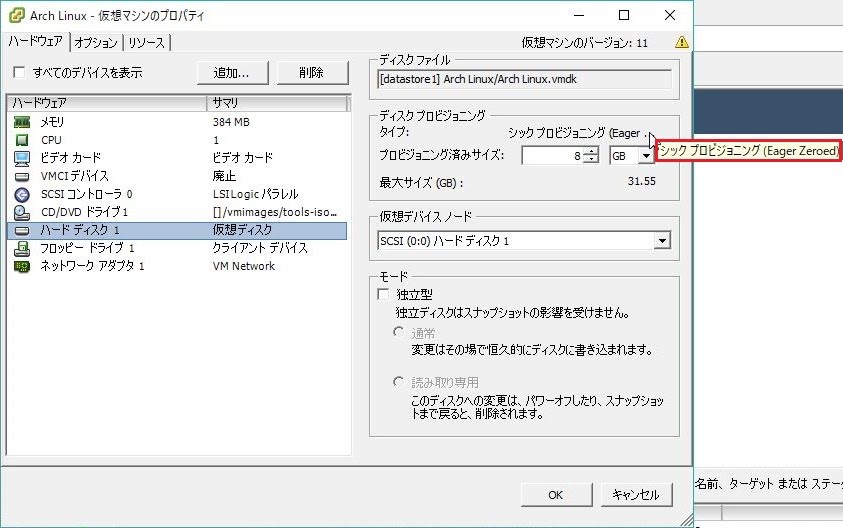Screen dimensions: 843x528
Task: Click the CD/DVD drive 1 icon
Action: 22,212
